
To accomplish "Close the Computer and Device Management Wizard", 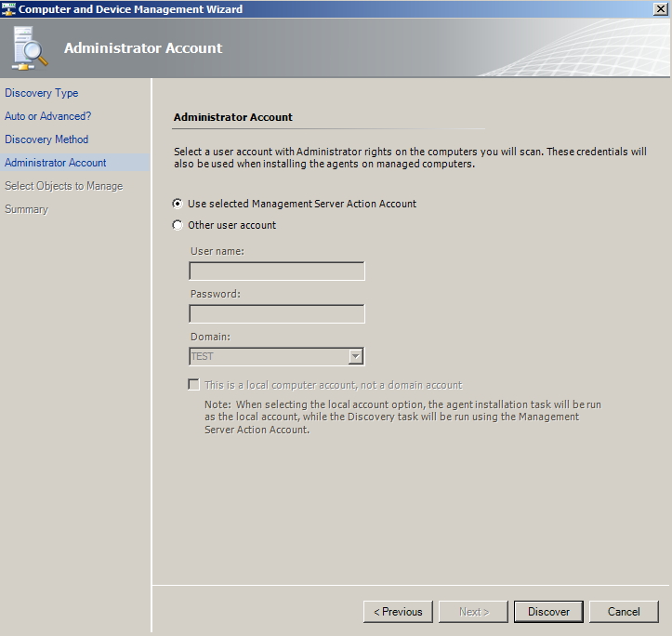I will click(x=660, y=9).
